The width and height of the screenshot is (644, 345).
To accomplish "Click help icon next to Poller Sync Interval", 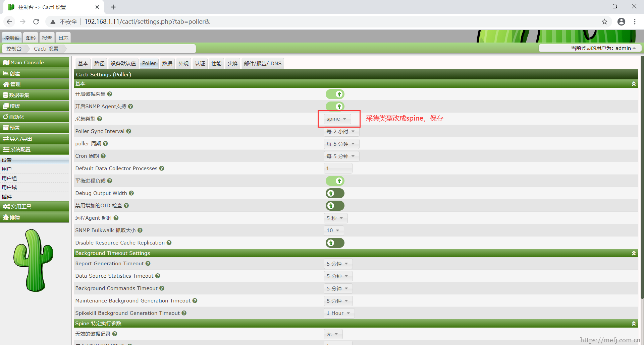I will click(x=129, y=131).
